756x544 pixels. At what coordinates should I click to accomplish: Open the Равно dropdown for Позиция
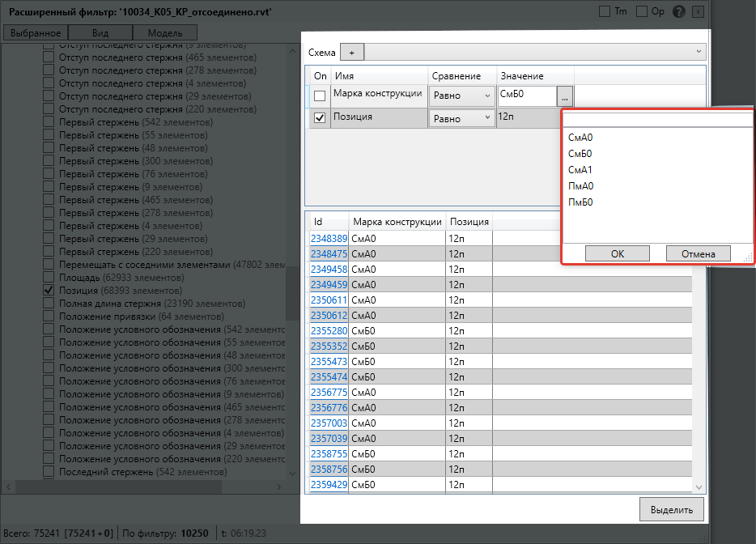pyautogui.click(x=461, y=118)
